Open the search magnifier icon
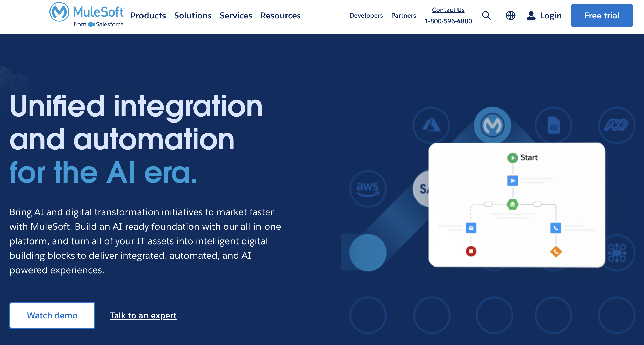The height and width of the screenshot is (345, 644). pyautogui.click(x=486, y=16)
